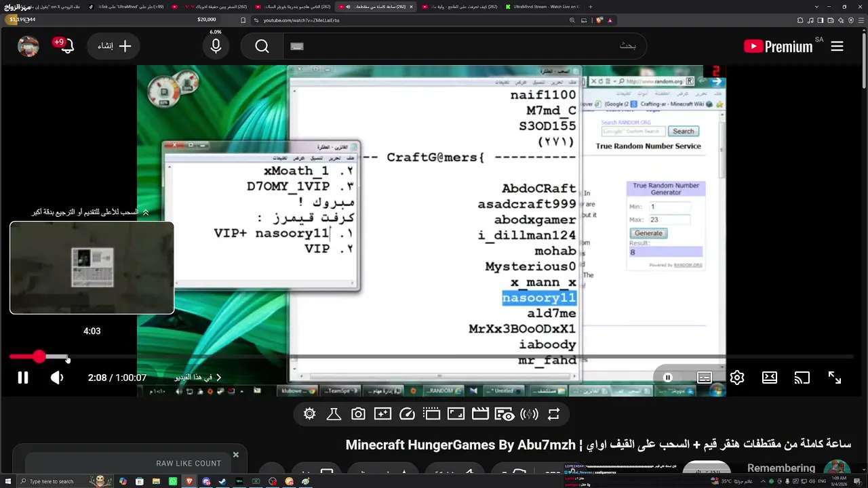Click the dashed film strip icon
This screenshot has height=488, width=868.
(x=431, y=414)
